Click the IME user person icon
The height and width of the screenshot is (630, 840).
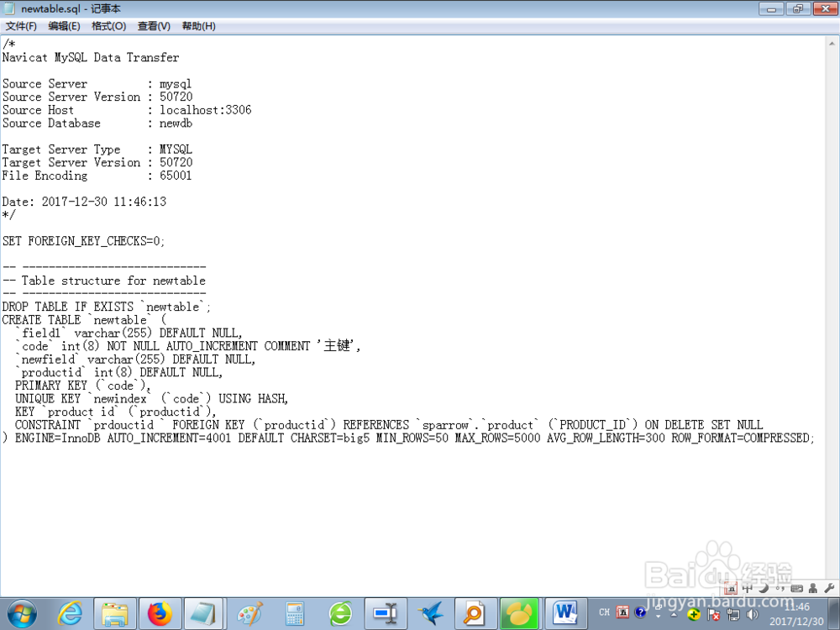click(812, 588)
